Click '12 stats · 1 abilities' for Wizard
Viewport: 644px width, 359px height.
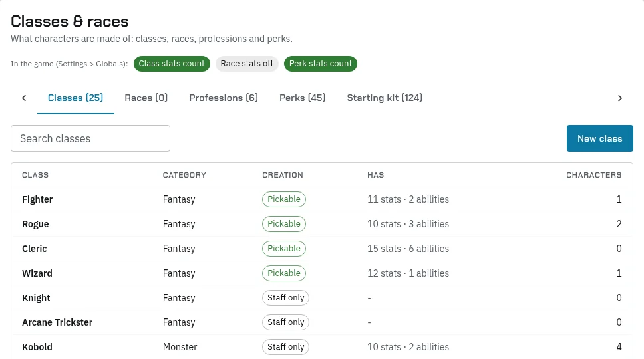point(408,273)
